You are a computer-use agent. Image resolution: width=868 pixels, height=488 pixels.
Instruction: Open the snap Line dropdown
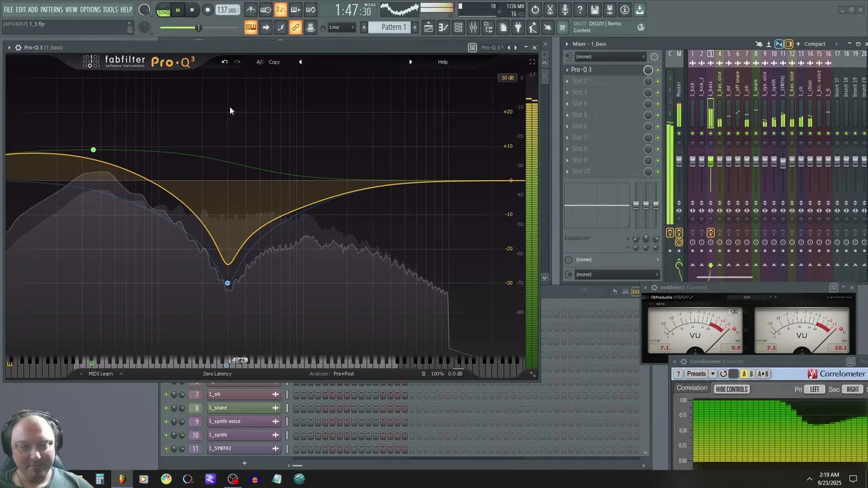point(342,27)
